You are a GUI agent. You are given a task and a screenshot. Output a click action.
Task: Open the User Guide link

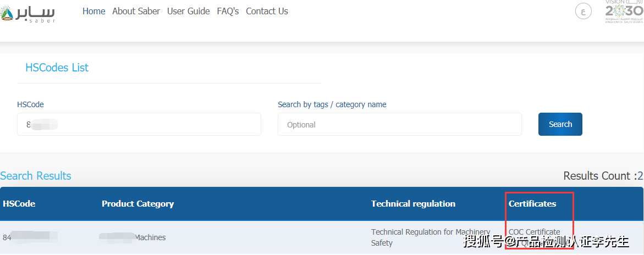point(188,11)
